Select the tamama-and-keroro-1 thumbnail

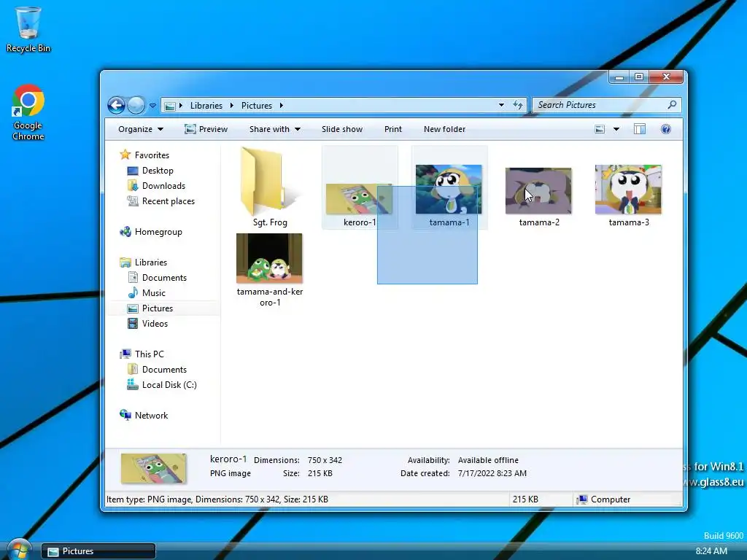click(269, 259)
